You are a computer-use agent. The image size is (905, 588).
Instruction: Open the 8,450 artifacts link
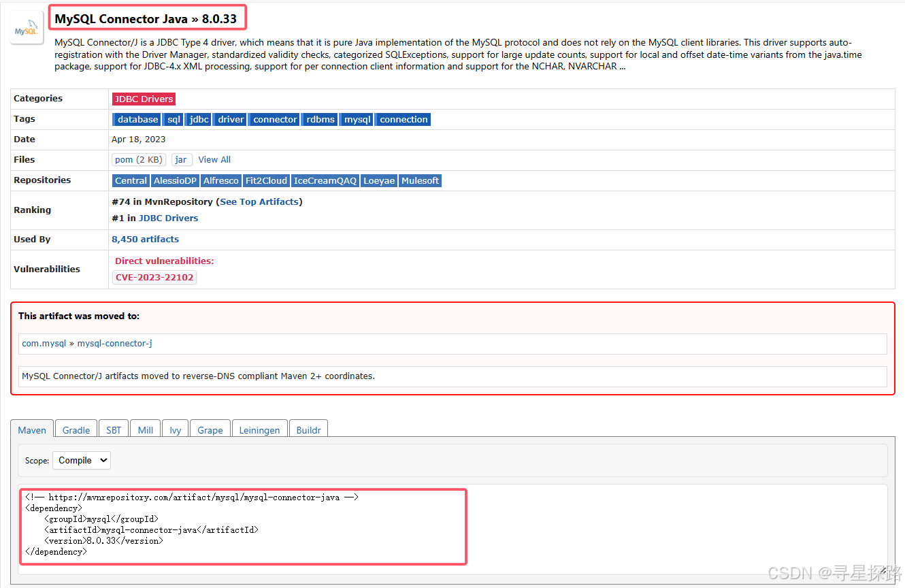[x=145, y=240]
